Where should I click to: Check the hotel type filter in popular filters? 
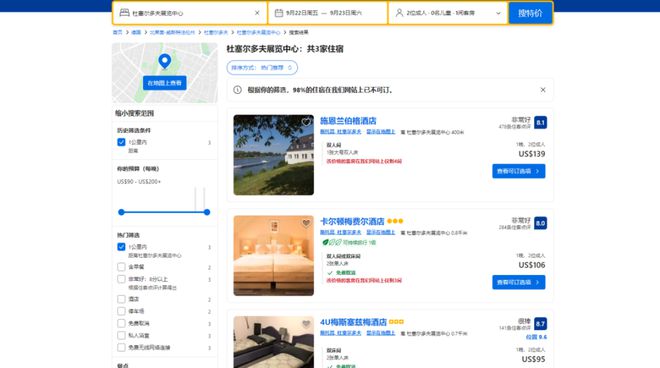coord(121,299)
